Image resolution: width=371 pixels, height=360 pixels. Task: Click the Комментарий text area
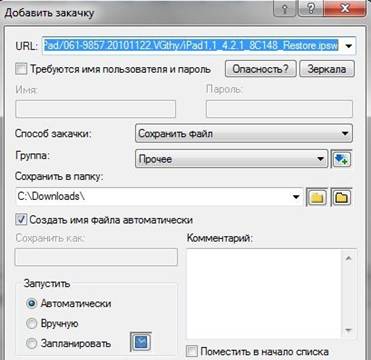point(264,294)
